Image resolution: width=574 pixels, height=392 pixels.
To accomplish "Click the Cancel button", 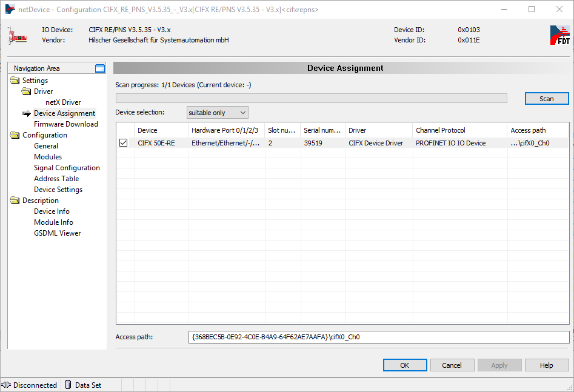I will click(x=452, y=365).
